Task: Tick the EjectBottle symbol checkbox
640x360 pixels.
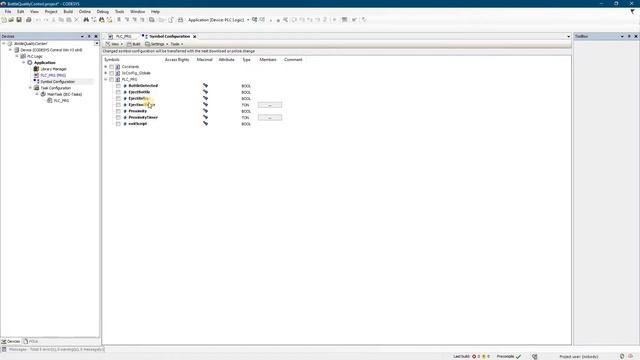Action: [118, 92]
